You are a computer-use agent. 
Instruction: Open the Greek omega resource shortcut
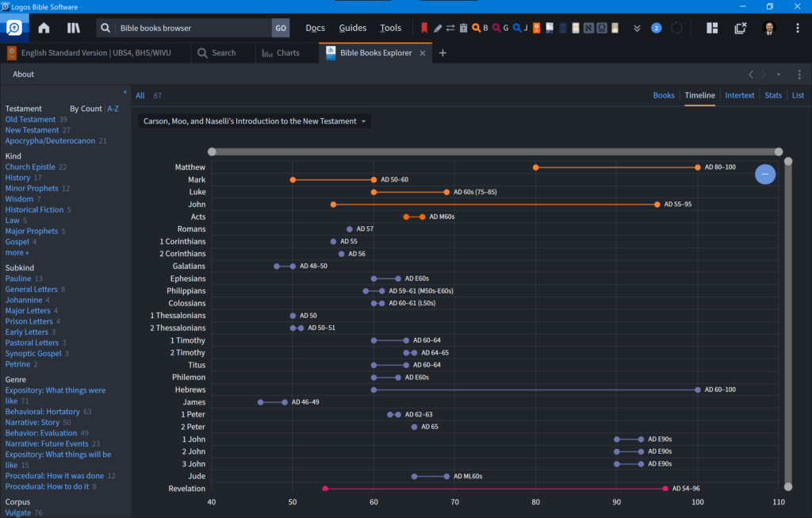pos(602,28)
